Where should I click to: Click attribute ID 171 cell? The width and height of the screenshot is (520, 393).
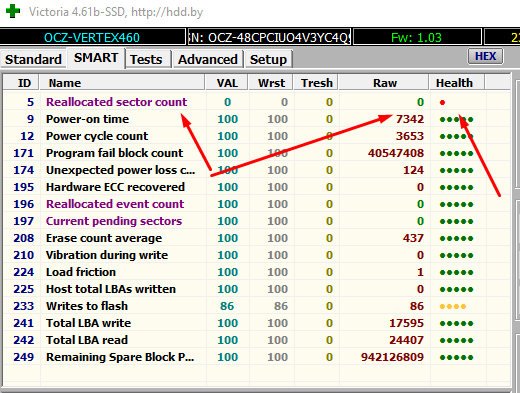[x=24, y=153]
